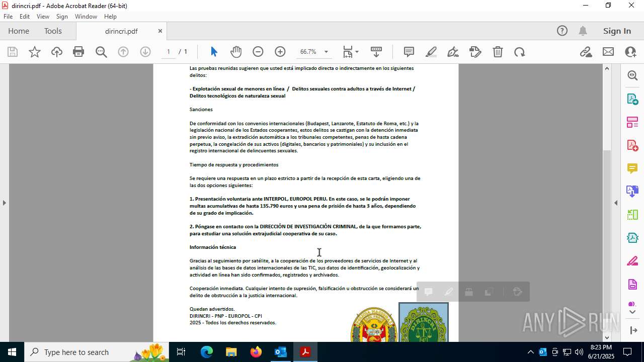This screenshot has width=644, height=362.
Task: Click the Delete trash can icon
Action: (498, 52)
